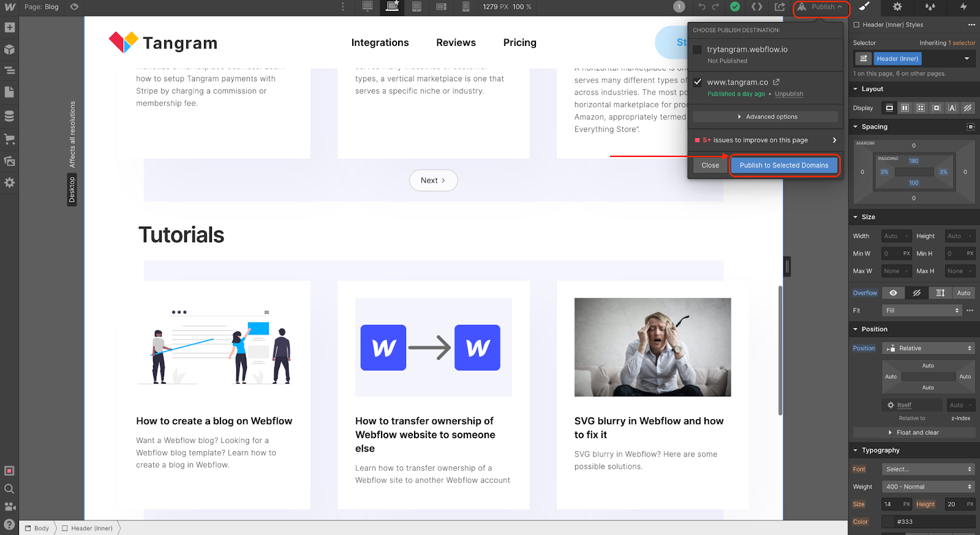Open the code export brackets icon
Viewport: 980px width, 535px height.
757,7
